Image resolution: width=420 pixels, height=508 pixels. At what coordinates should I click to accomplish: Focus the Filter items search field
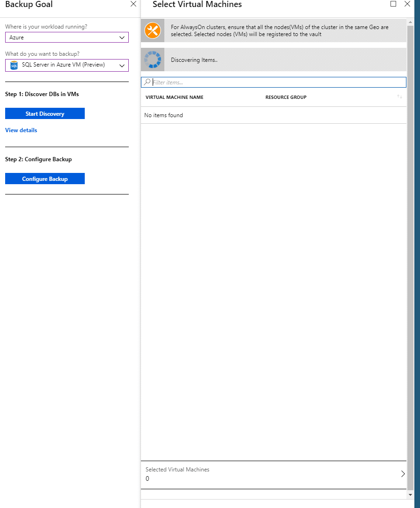pos(274,82)
